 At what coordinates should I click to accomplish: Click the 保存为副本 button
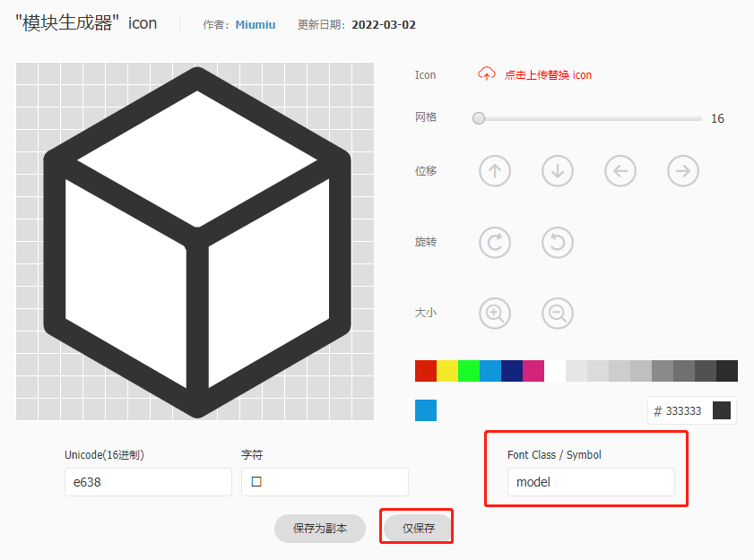[x=319, y=528]
